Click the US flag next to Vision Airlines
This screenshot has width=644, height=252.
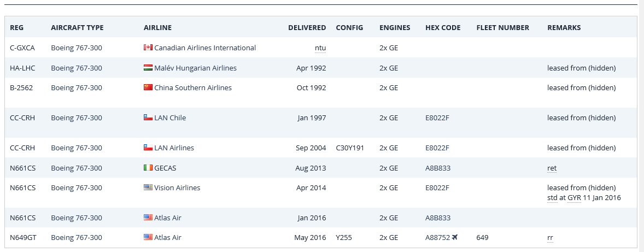(148, 187)
